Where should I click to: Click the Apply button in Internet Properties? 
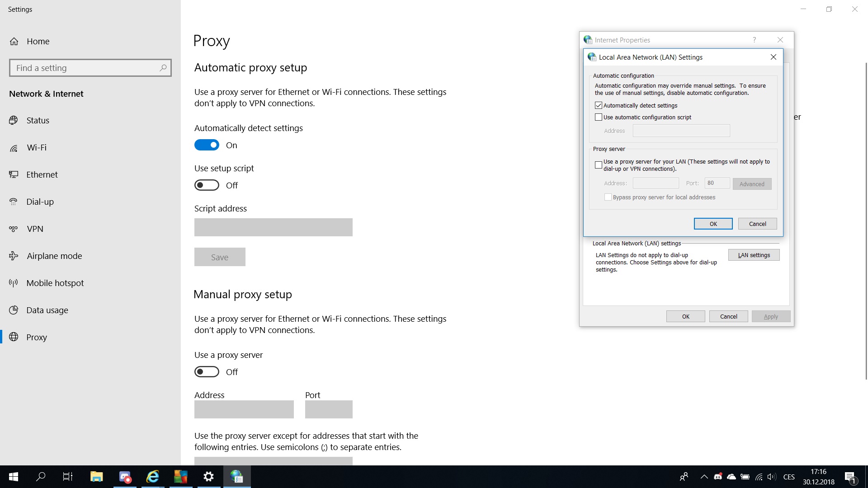coord(771,316)
